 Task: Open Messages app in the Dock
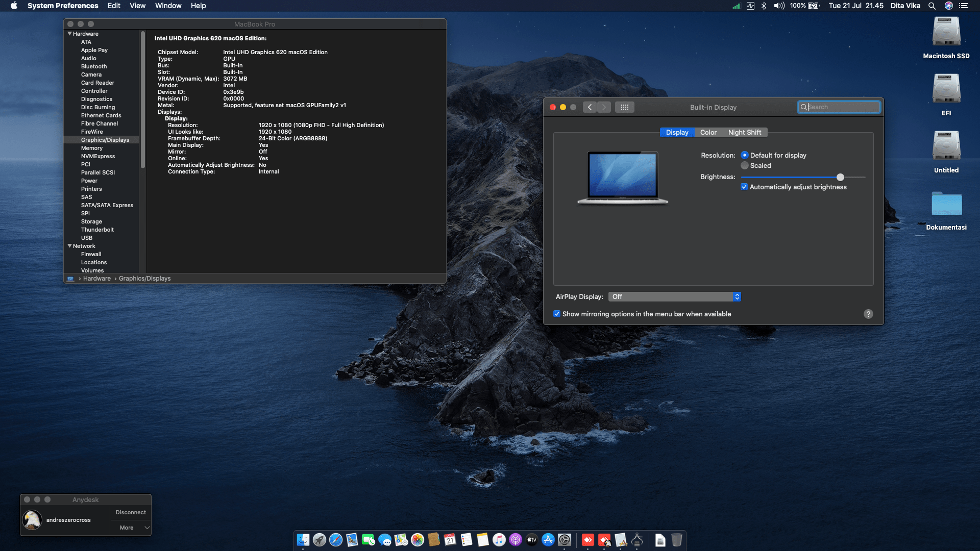tap(385, 540)
